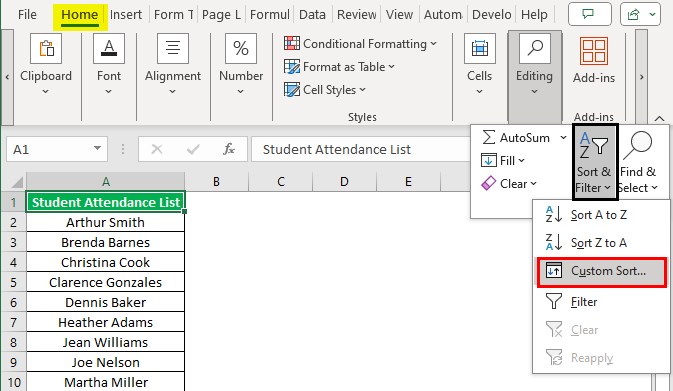
Task: Switch to the Data tab
Action: (x=312, y=15)
